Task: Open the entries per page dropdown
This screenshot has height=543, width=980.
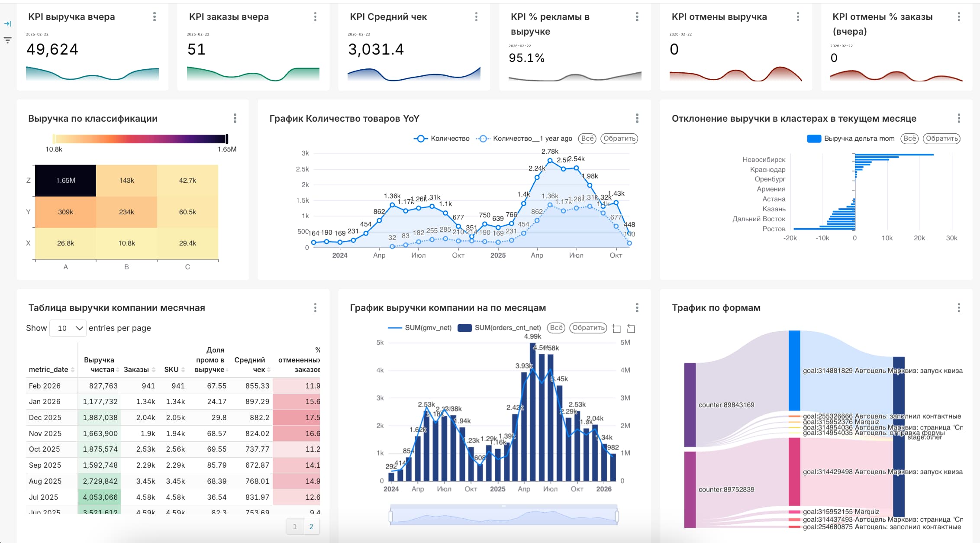Action: pos(68,328)
